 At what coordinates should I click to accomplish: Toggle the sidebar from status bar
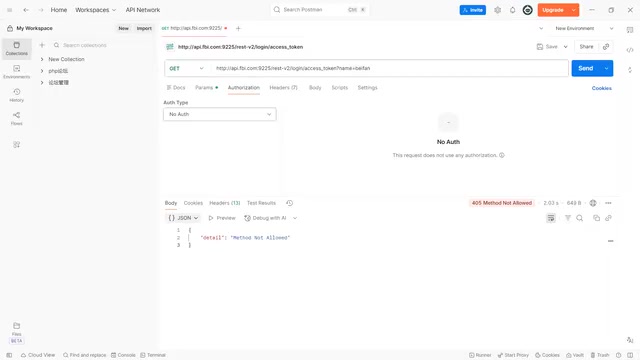(x=9, y=355)
